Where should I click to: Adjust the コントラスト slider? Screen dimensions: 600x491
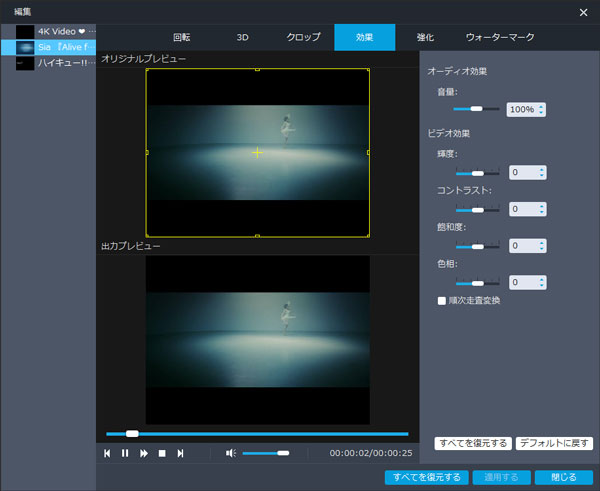(478, 210)
